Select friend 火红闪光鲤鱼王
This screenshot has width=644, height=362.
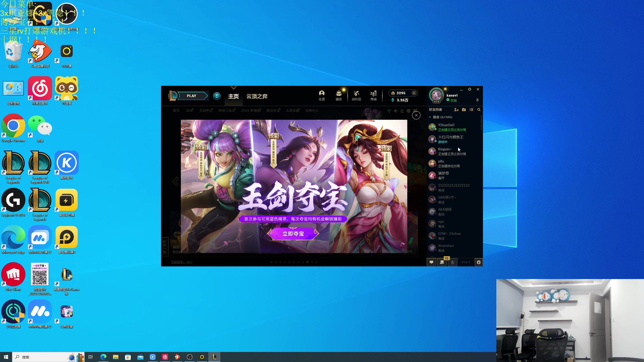tap(454, 139)
